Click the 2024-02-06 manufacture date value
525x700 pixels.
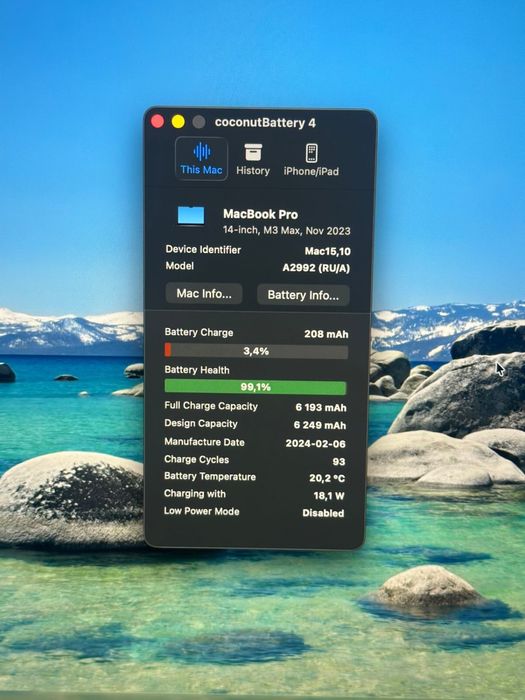coord(316,444)
